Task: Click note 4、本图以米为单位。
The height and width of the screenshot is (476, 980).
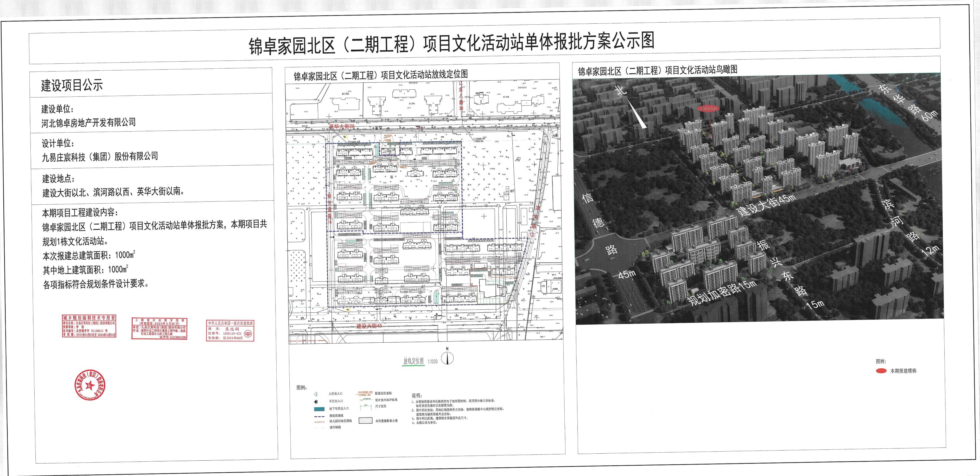Action: (x=425, y=423)
